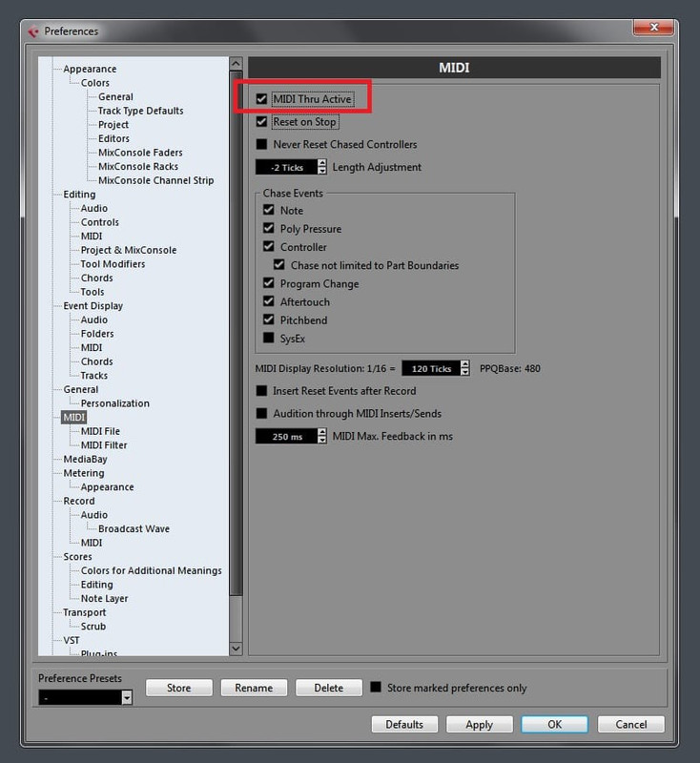
Task: Select the Editing category
Action: click(x=79, y=195)
